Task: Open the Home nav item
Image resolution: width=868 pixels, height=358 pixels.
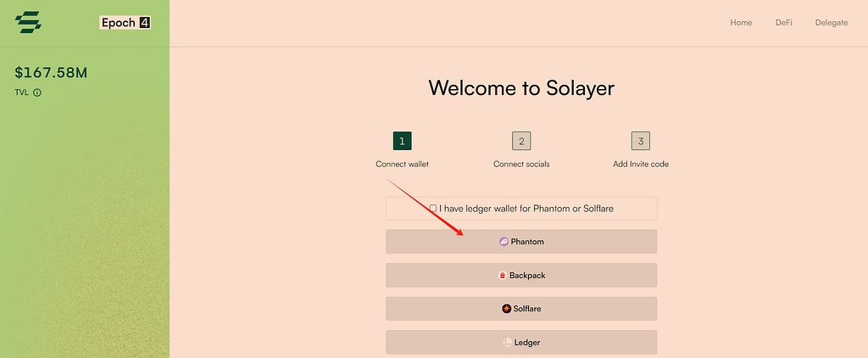Action: [741, 23]
